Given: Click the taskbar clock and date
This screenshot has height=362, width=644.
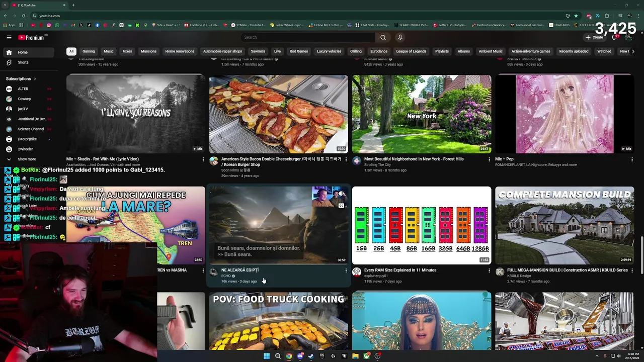Looking at the screenshot, I should tap(631, 356).
